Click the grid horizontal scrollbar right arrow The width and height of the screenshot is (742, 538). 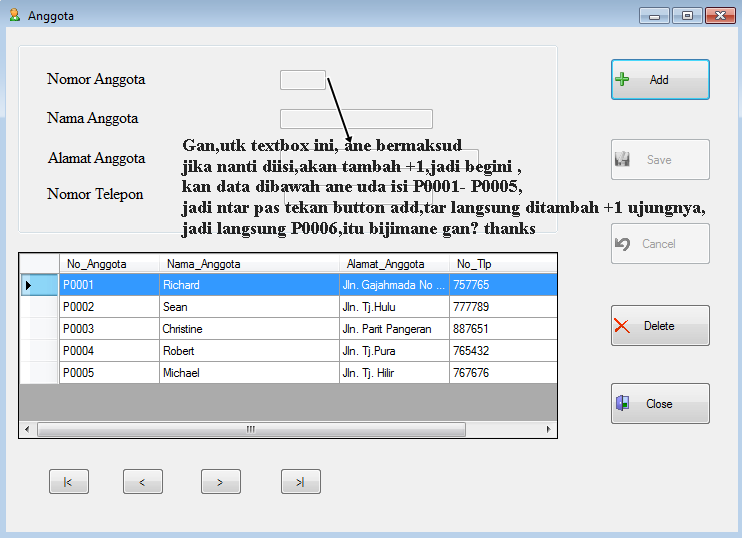tap(548, 429)
